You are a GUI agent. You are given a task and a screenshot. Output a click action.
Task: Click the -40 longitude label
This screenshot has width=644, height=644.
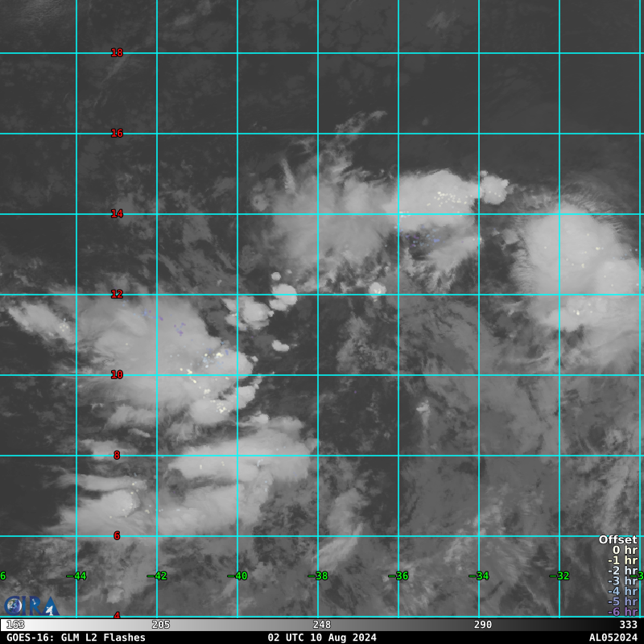(237, 576)
